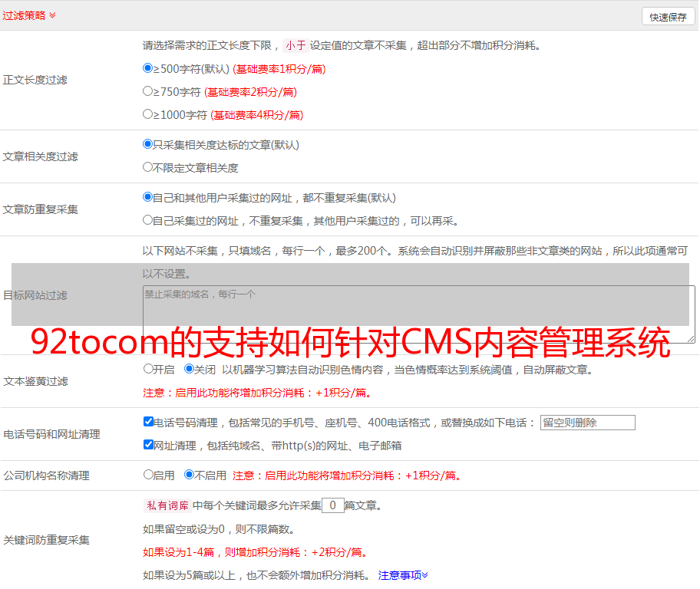This screenshot has height=589, width=700.
Task: Toggle the 网址清理 checkbox
Action: pyautogui.click(x=149, y=444)
